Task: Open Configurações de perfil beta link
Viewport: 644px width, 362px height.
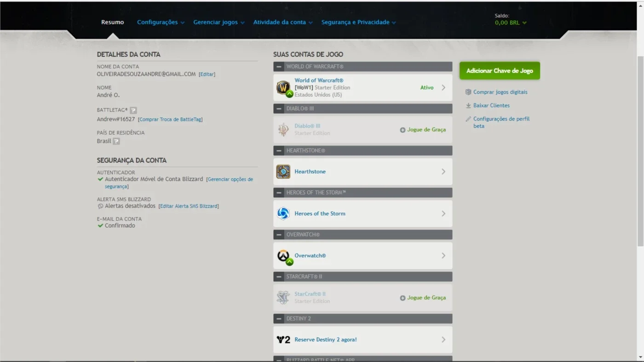Action: [x=501, y=122]
